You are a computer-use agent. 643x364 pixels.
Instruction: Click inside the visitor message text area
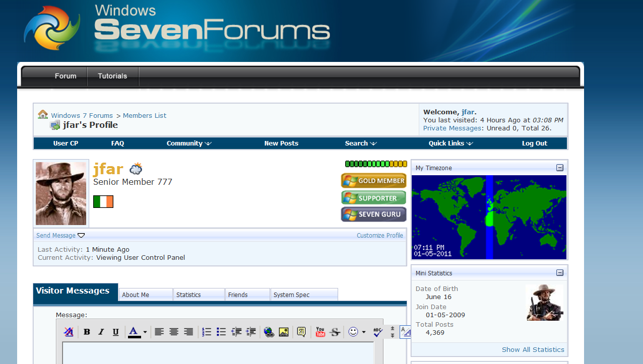(218, 353)
